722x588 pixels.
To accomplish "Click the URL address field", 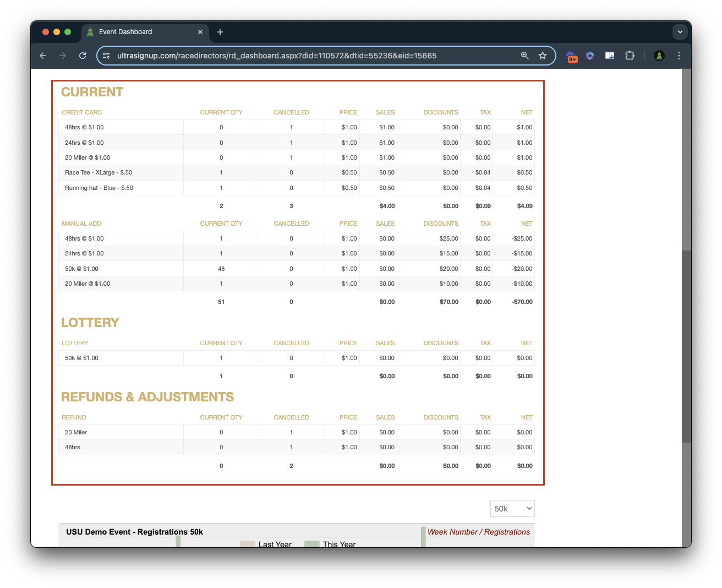I will 308,56.
